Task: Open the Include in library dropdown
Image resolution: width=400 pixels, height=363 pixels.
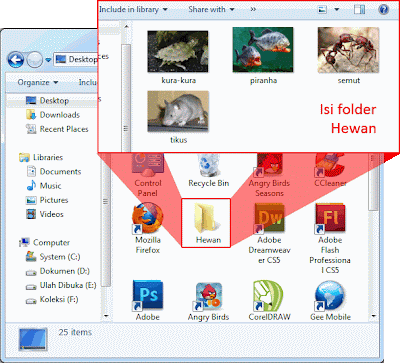Action: (x=133, y=9)
